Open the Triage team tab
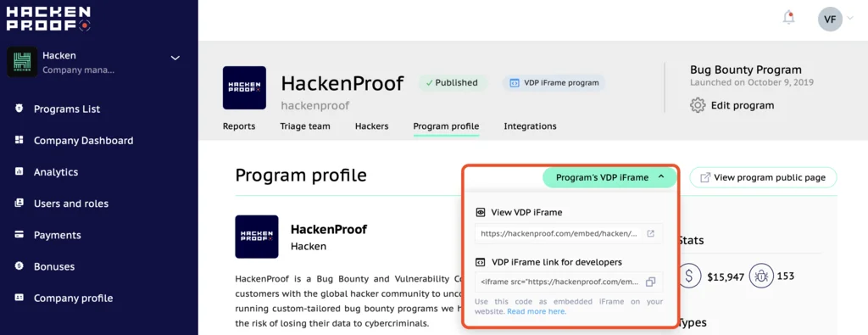The image size is (868, 335). pyautogui.click(x=305, y=126)
